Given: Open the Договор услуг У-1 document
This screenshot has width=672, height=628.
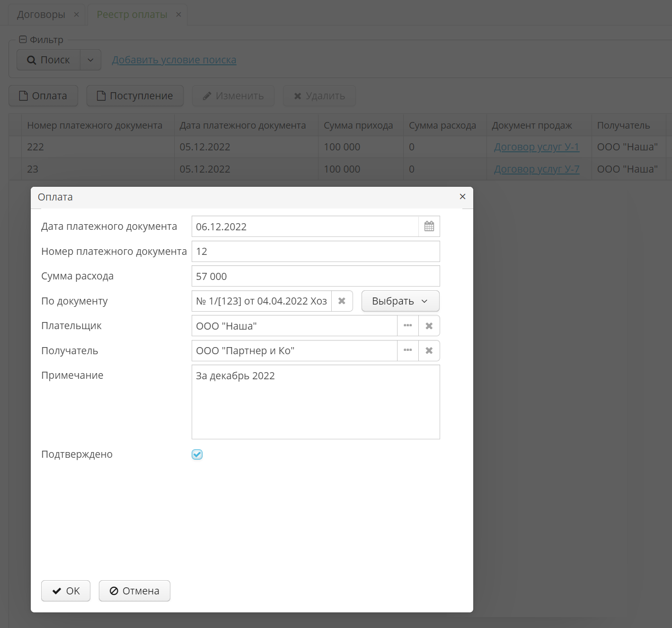Looking at the screenshot, I should click(x=537, y=147).
